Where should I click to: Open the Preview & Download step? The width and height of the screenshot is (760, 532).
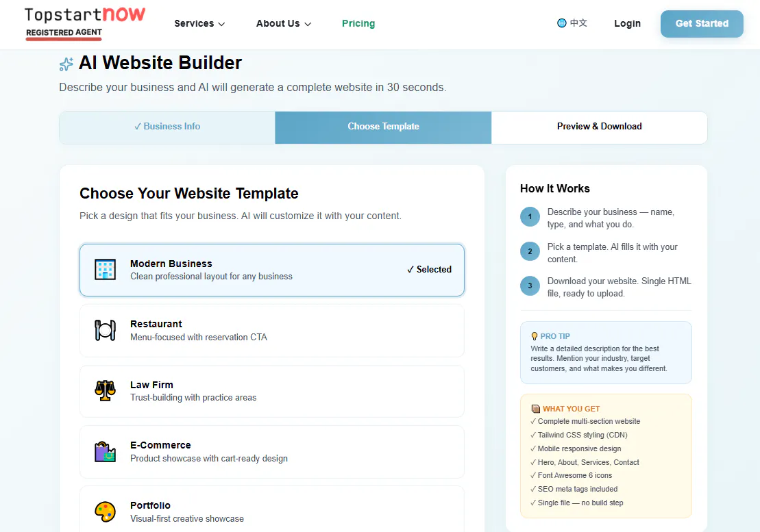[x=599, y=127]
